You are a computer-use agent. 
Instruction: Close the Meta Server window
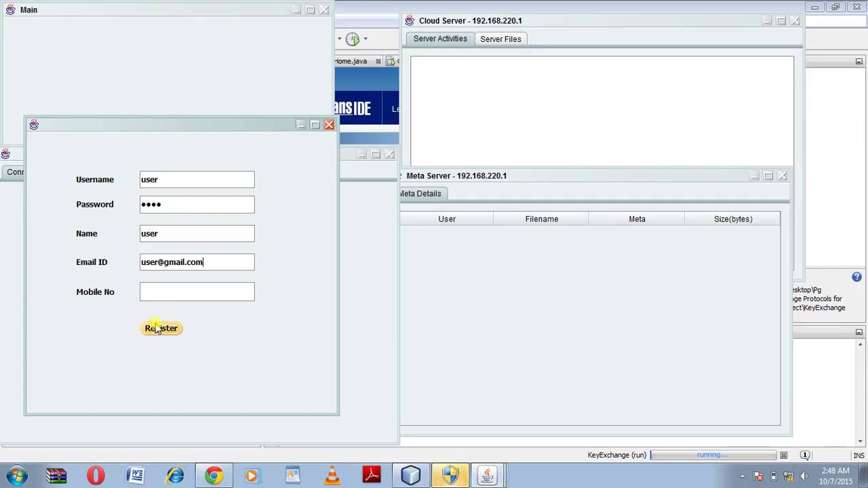pos(783,176)
